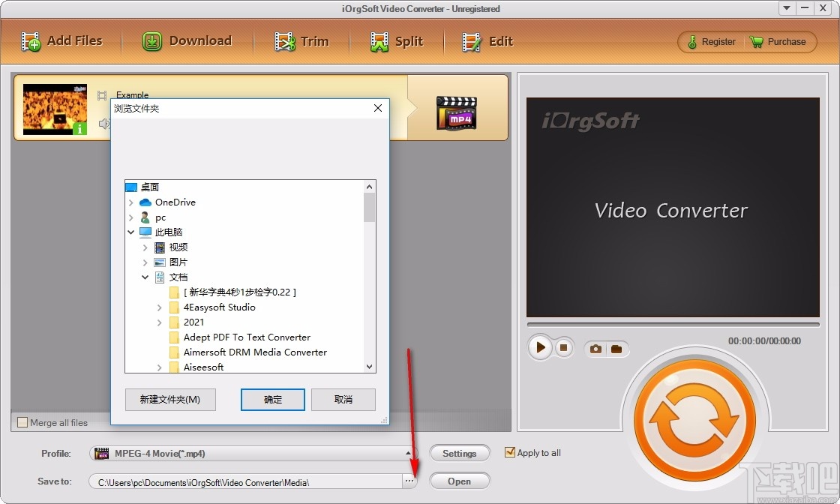Collapse the 文档 tree node
Screen dimensions: 840x504
(145, 277)
